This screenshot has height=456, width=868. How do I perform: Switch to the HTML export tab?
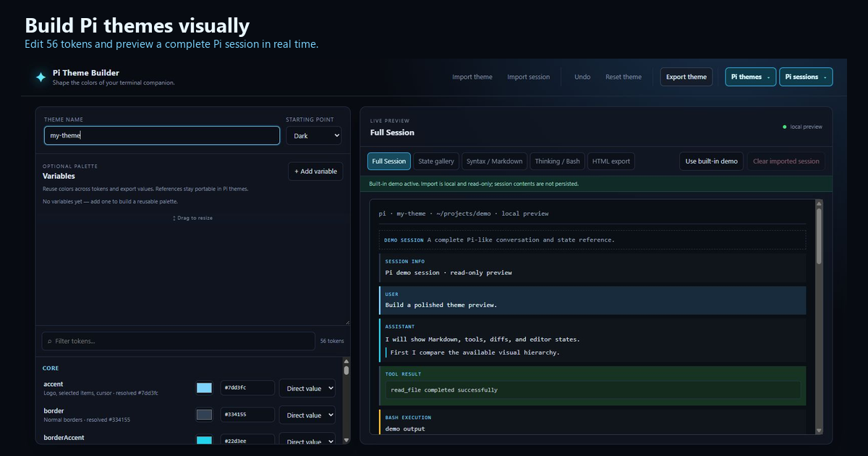coord(611,161)
